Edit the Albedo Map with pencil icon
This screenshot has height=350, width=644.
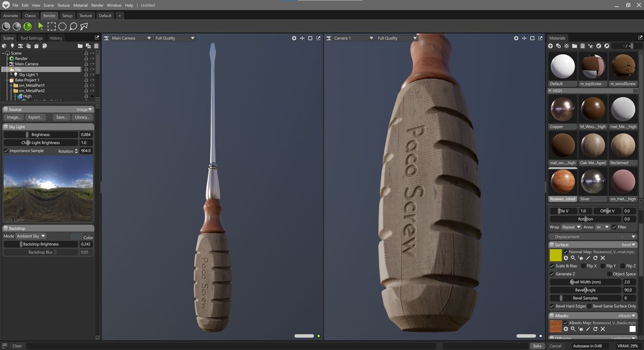(x=588, y=329)
